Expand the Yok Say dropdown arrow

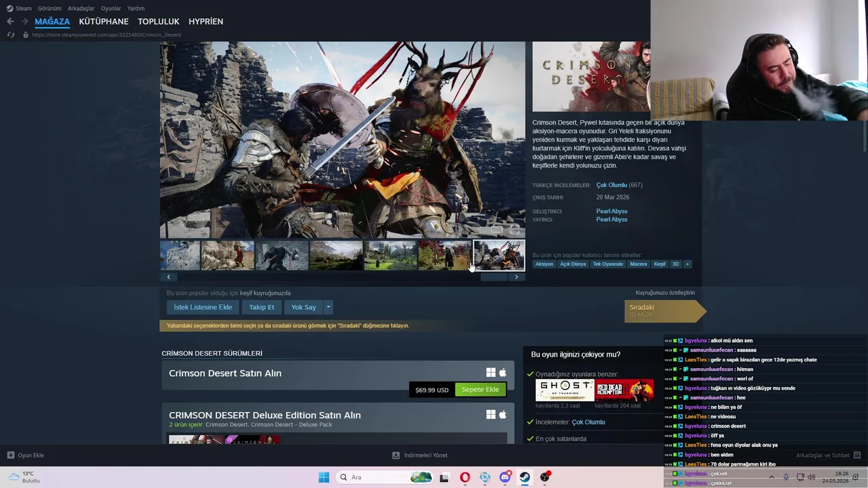pyautogui.click(x=328, y=307)
